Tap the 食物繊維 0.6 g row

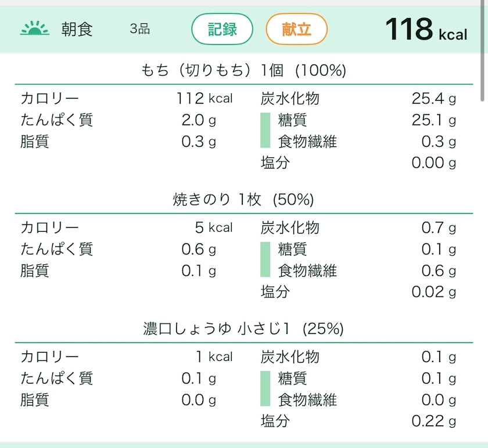358,271
